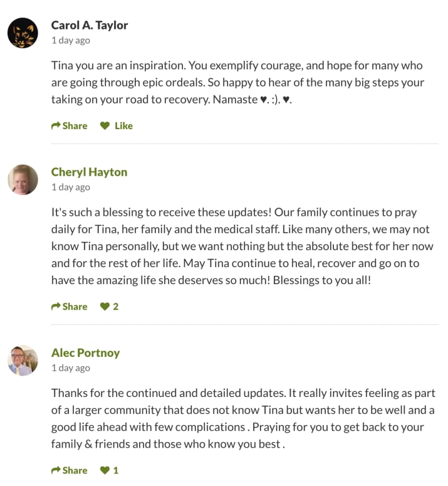Click the heart icon on Carol's comment
The height and width of the screenshot is (486, 448).
(105, 125)
